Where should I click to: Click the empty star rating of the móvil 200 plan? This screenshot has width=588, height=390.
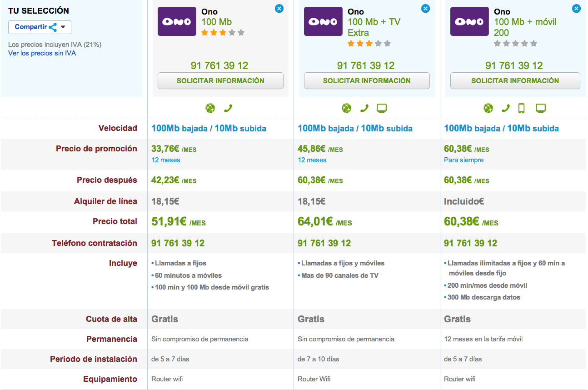click(x=516, y=44)
